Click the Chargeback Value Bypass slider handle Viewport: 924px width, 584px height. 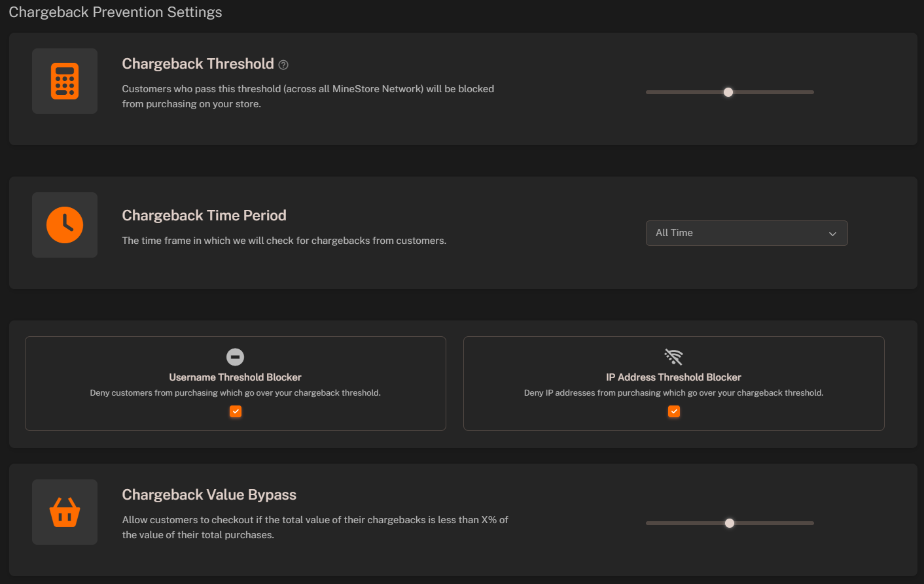tap(729, 523)
